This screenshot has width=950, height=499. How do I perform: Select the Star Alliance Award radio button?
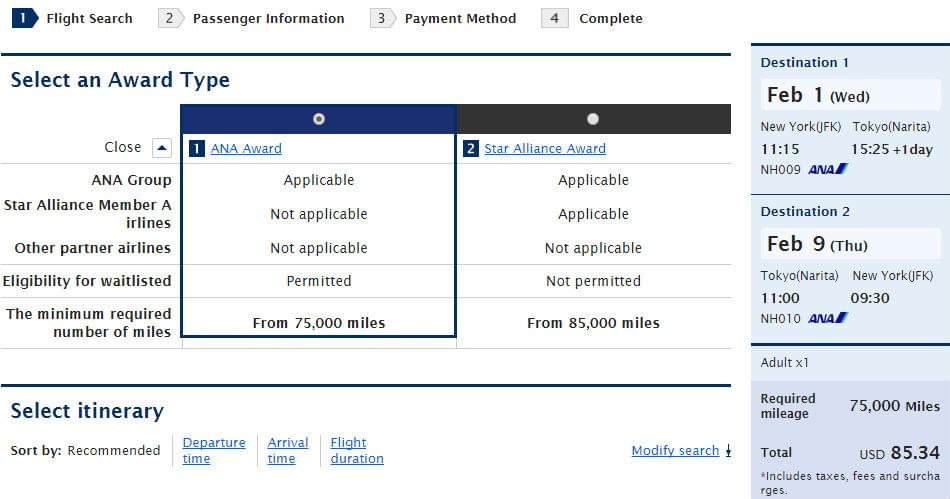click(x=593, y=119)
